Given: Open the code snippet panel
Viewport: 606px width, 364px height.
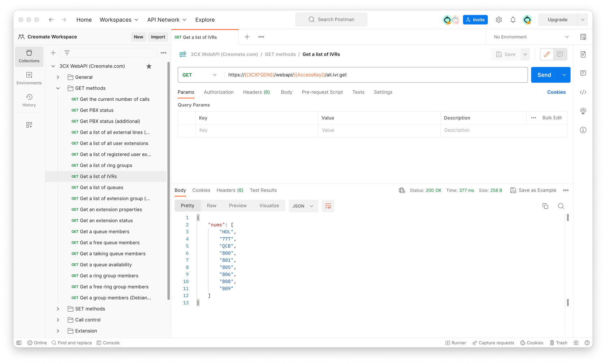Looking at the screenshot, I should 583,92.
